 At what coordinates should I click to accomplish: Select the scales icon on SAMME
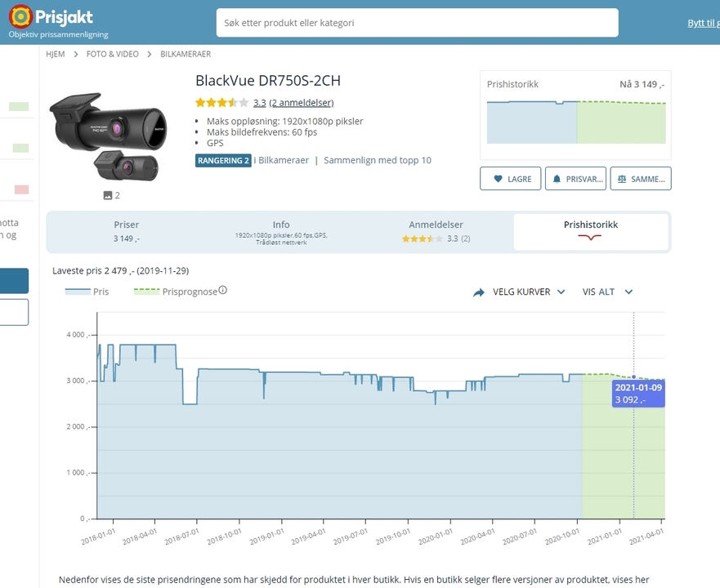(622, 179)
